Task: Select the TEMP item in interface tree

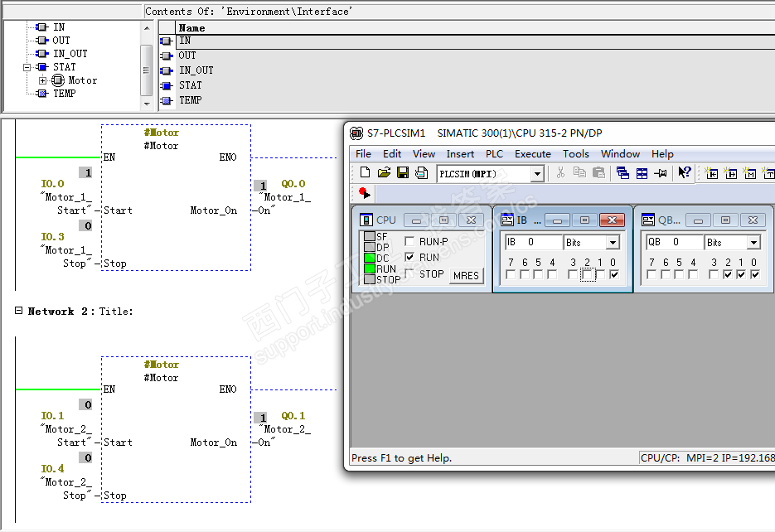Action: (x=64, y=94)
